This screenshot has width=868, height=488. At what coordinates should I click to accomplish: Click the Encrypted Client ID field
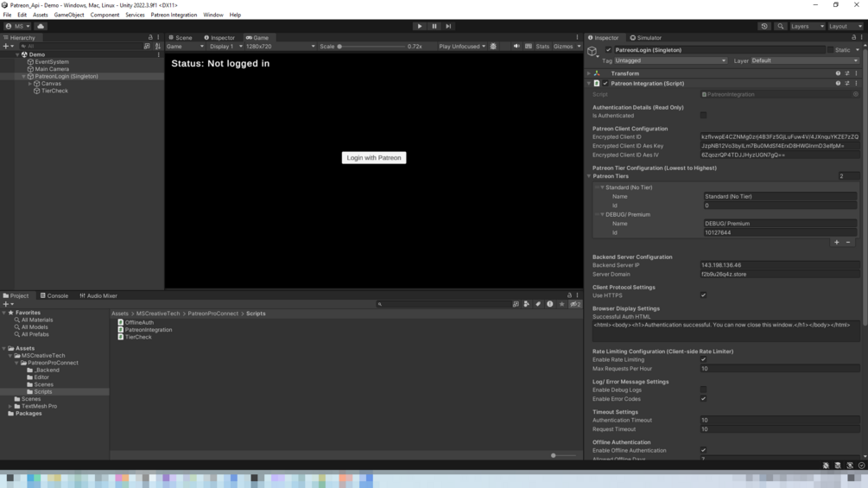click(780, 136)
